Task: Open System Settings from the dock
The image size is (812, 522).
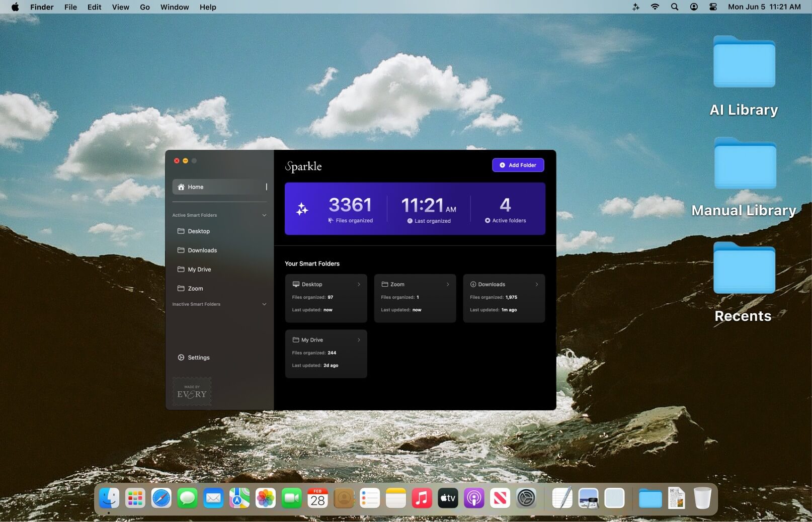Action: 526,498
